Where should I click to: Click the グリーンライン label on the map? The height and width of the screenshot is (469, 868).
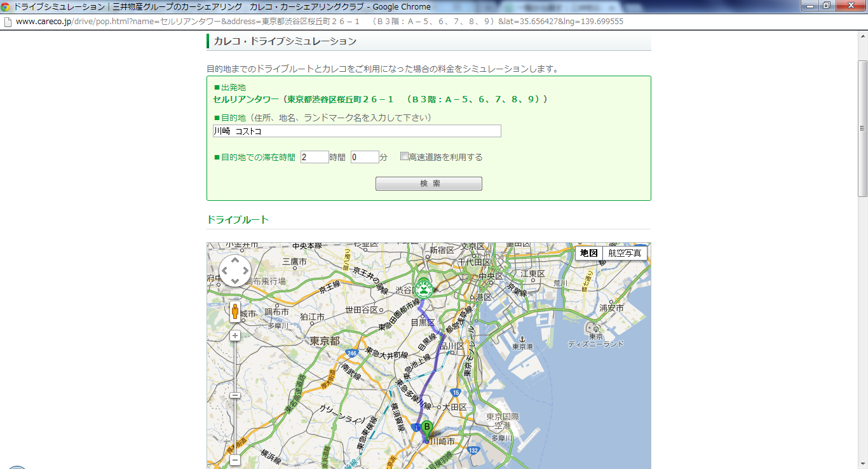click(x=344, y=415)
